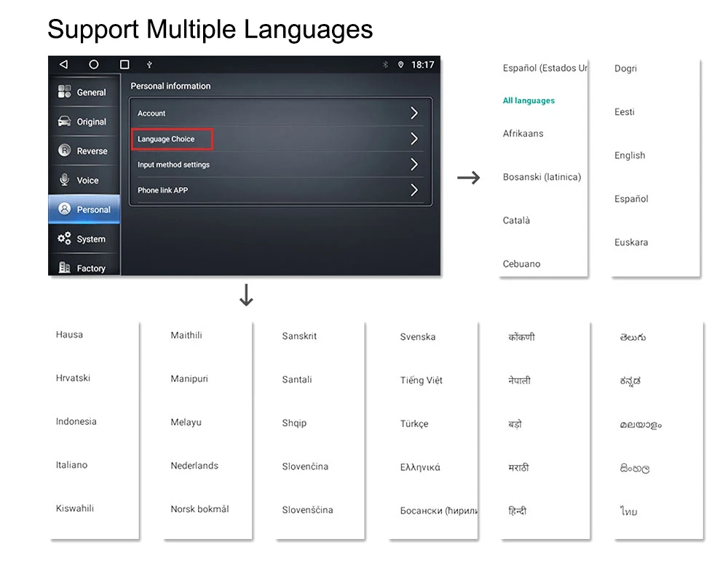
Task: Click the Voice microphone icon
Action: click(x=65, y=180)
